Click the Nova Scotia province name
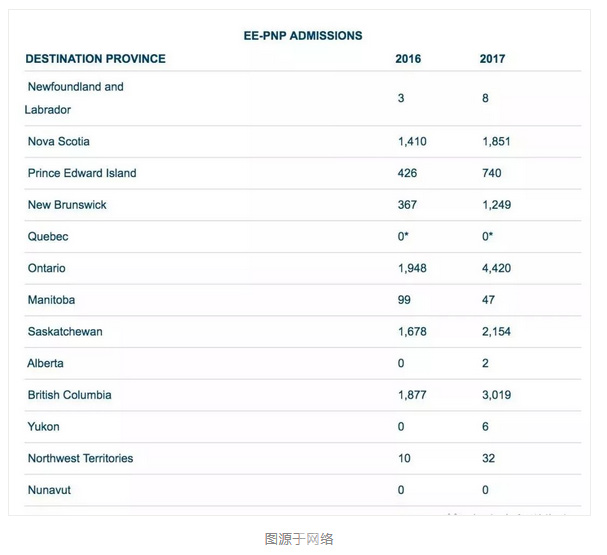Image resolution: width=607 pixels, height=555 pixels. [59, 141]
